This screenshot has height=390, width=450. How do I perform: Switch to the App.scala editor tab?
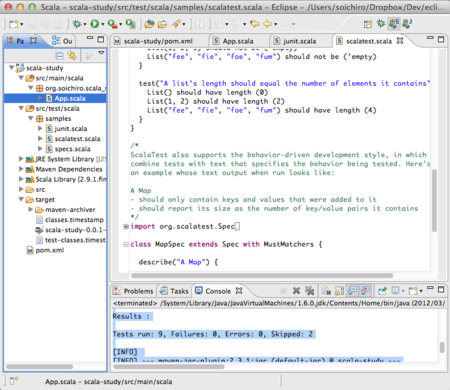pyautogui.click(x=238, y=41)
